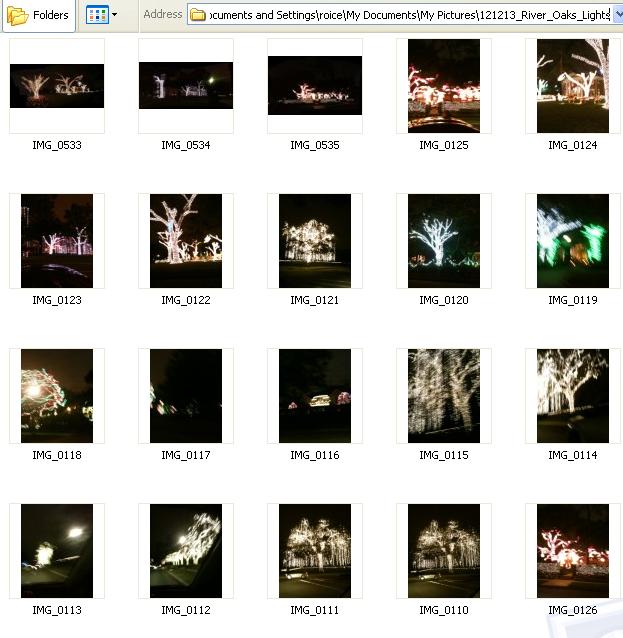This screenshot has height=638, width=623.
Task: Click the IMG_0111 file name
Action: click(x=315, y=610)
